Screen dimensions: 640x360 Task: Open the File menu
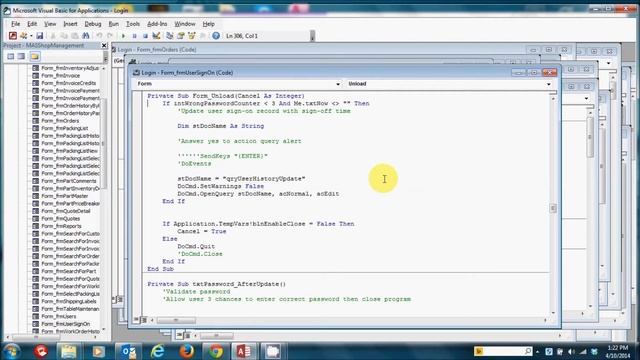(x=16, y=24)
